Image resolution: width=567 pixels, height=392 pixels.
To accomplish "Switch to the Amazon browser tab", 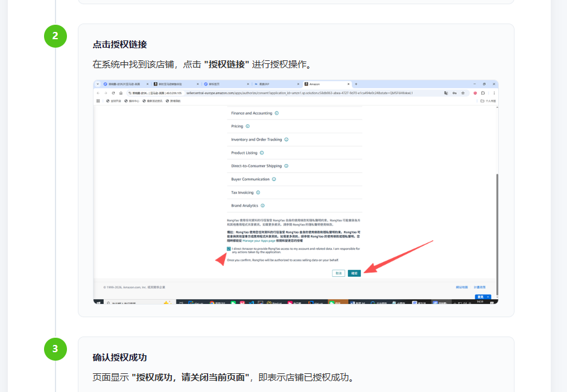I will [x=326, y=84].
